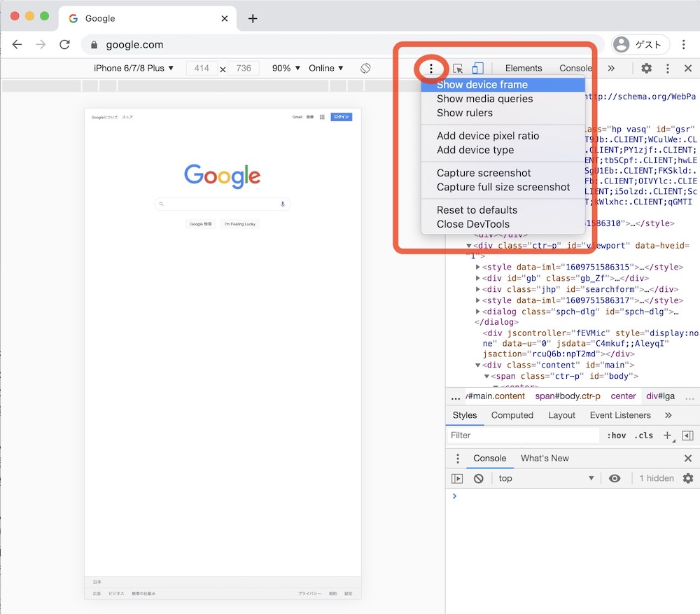Viewport: 700px width, 614px height.
Task: Select div#lga breadcrumb
Action: [x=661, y=396]
